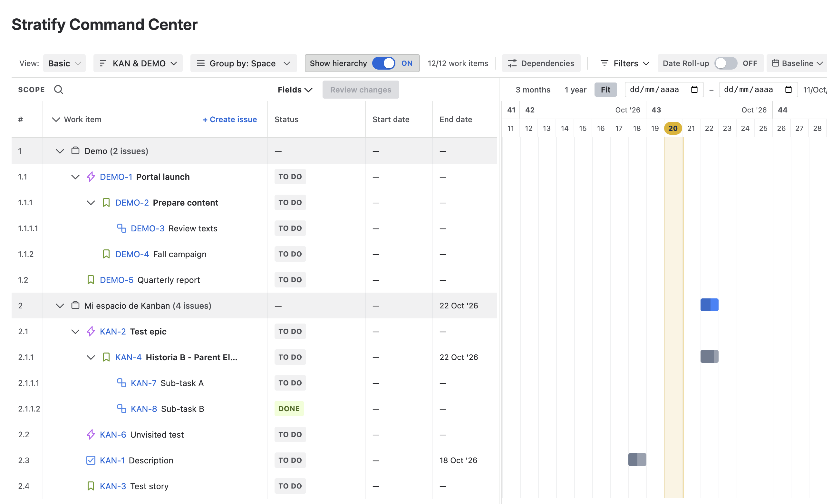Select the Fit timeline range

tap(605, 90)
